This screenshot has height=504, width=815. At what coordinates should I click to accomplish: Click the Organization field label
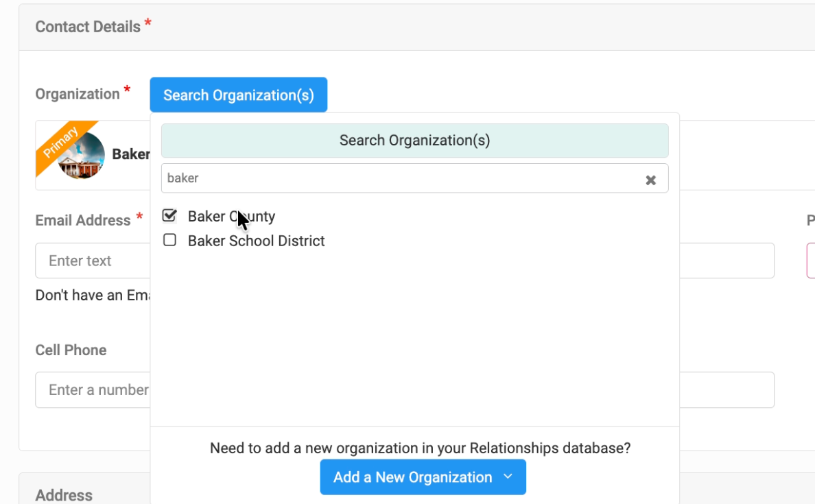(78, 94)
